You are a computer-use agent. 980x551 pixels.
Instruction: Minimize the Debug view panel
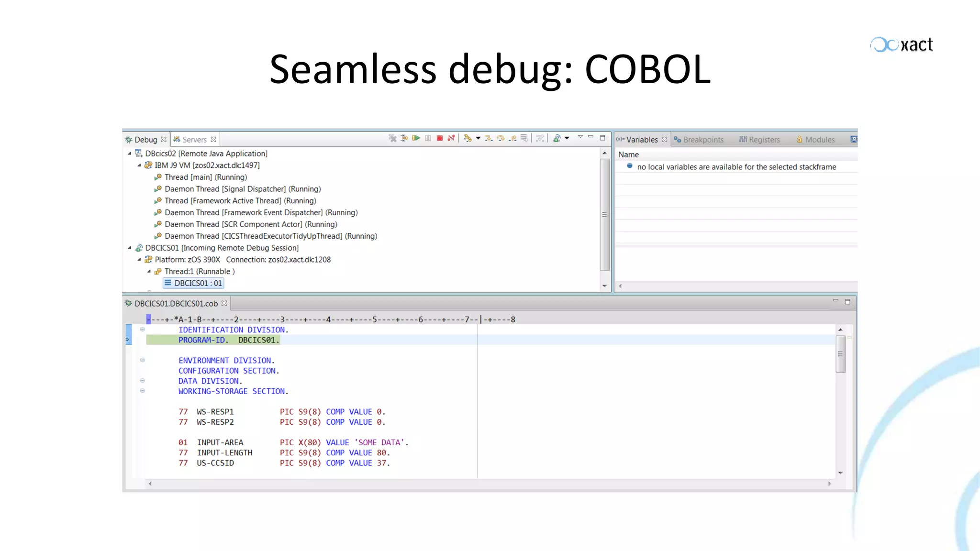tap(591, 137)
